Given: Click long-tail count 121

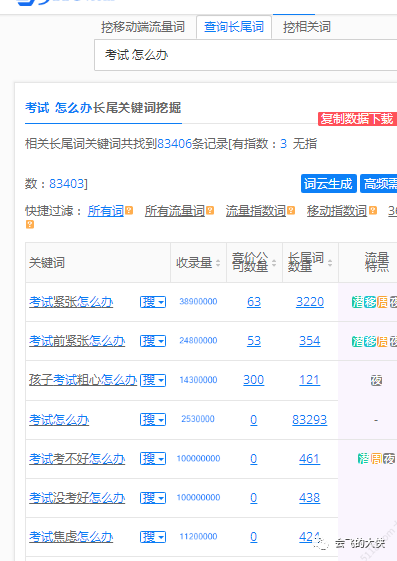Looking at the screenshot, I should tap(310, 380).
